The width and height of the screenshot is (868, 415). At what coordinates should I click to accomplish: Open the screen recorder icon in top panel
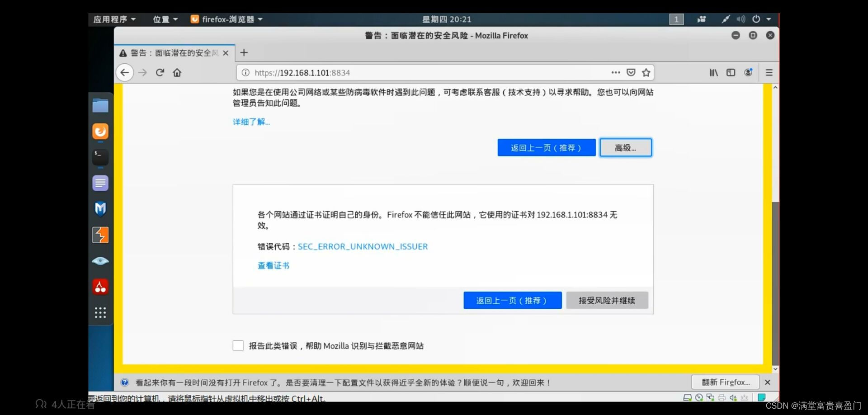[x=702, y=19]
